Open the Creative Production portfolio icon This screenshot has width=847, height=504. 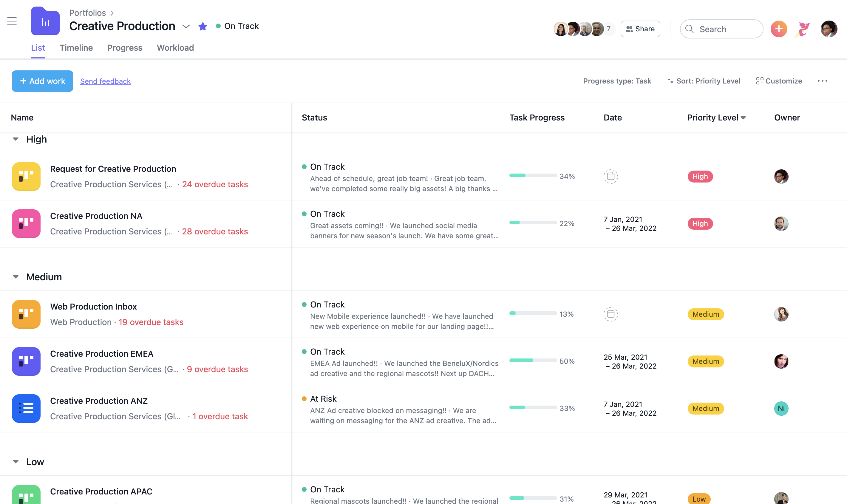click(x=45, y=21)
